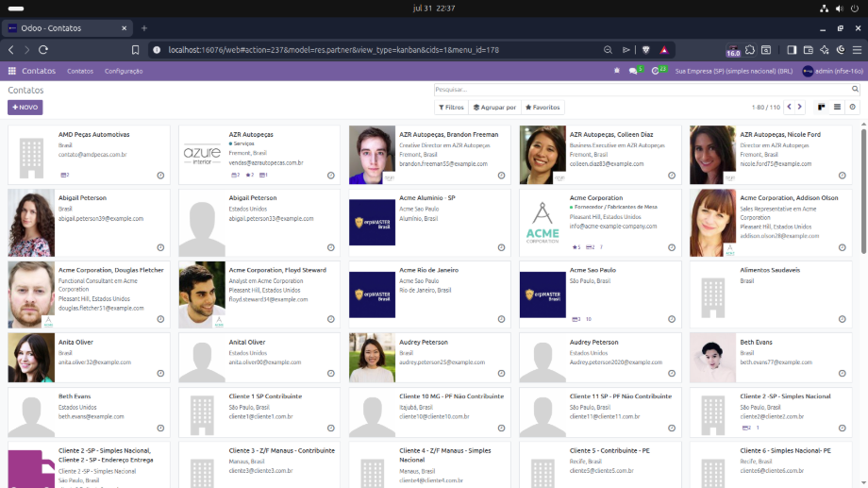Image resolution: width=868 pixels, height=488 pixels.
Task: Click 'Acme Rio de Janeiro' contact name
Action: point(429,270)
